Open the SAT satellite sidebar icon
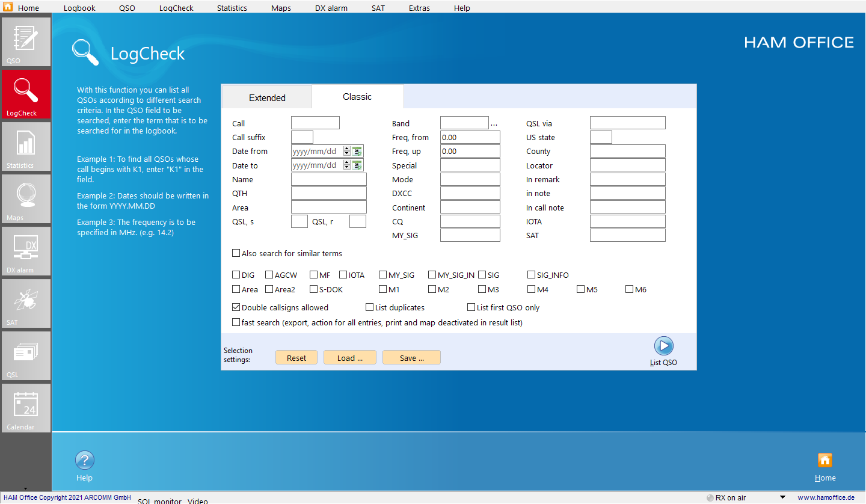Viewport: 866px width, 504px height. coord(26,303)
